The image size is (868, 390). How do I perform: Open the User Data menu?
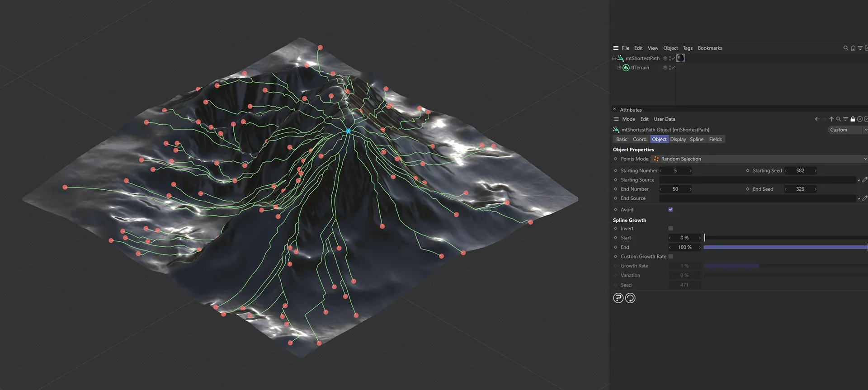coord(664,119)
